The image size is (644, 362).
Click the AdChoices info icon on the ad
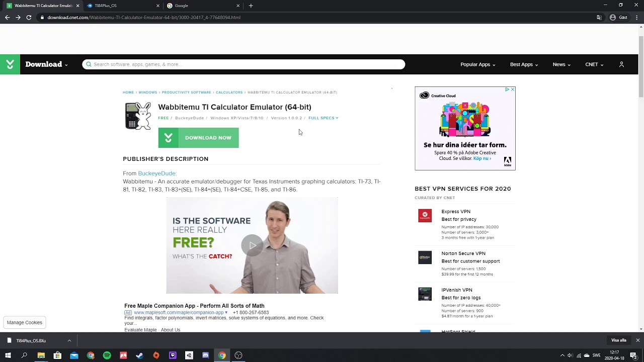(507, 89)
